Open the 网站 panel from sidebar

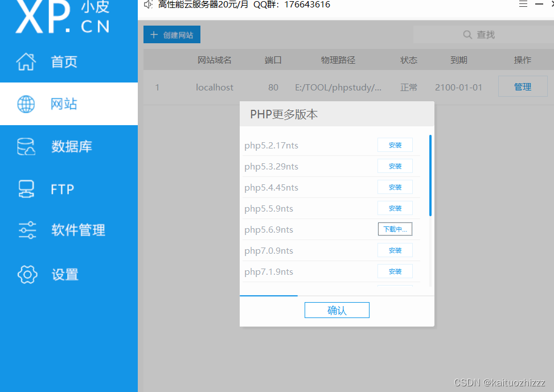tap(64, 104)
